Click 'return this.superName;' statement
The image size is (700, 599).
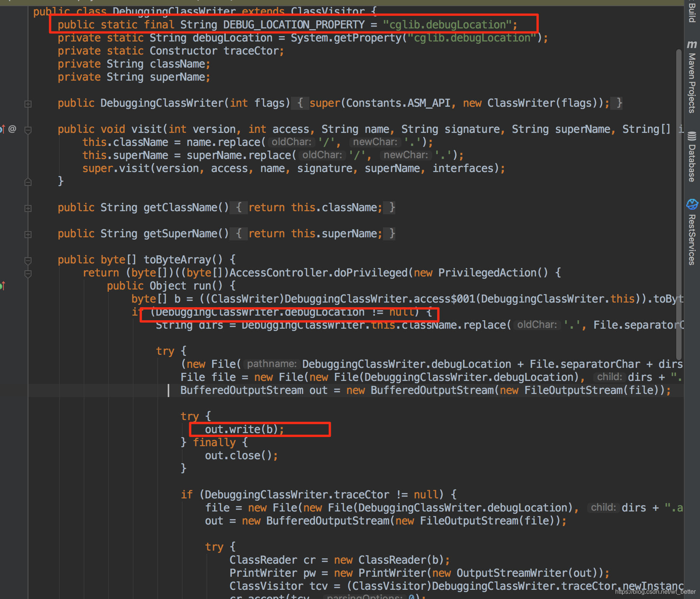315,233
